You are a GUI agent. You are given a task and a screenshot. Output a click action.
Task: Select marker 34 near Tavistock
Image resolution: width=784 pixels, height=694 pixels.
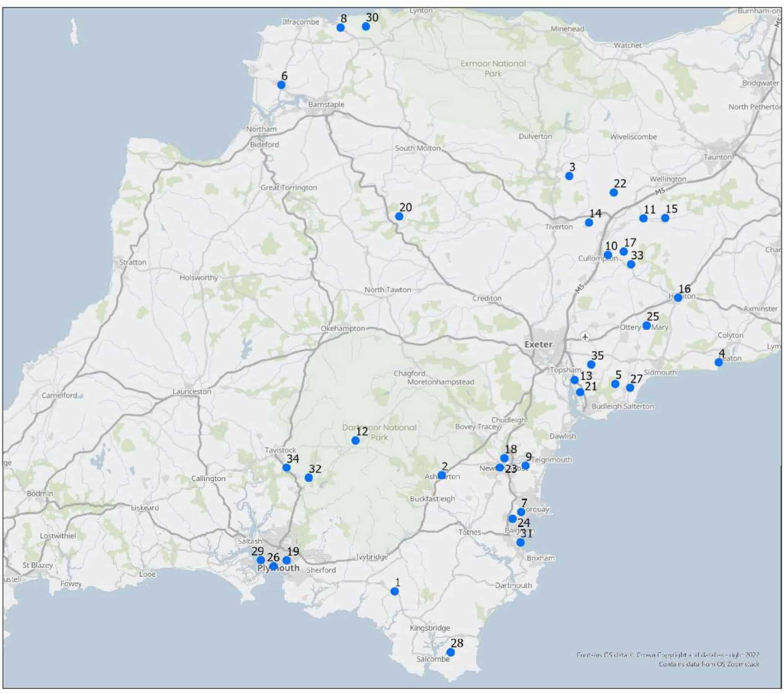click(286, 468)
